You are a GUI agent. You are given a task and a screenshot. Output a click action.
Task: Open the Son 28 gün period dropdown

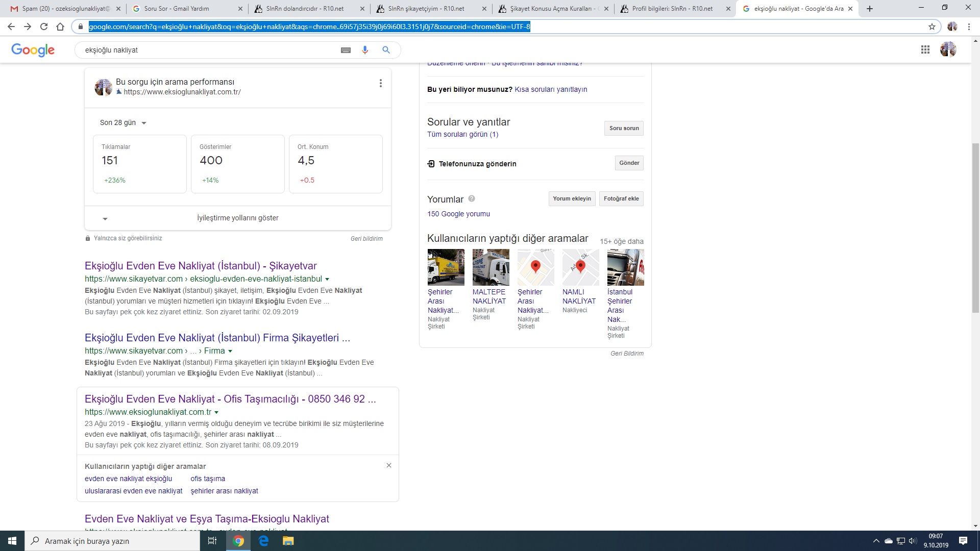click(123, 122)
